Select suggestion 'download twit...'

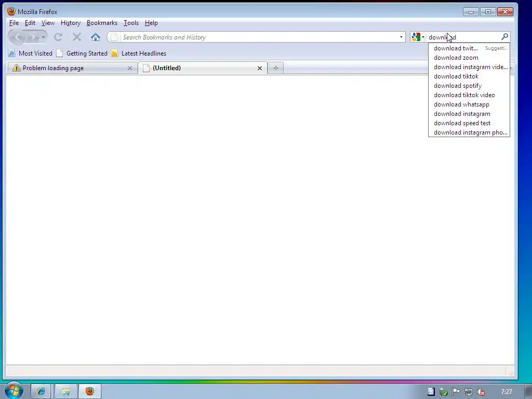click(x=469, y=48)
